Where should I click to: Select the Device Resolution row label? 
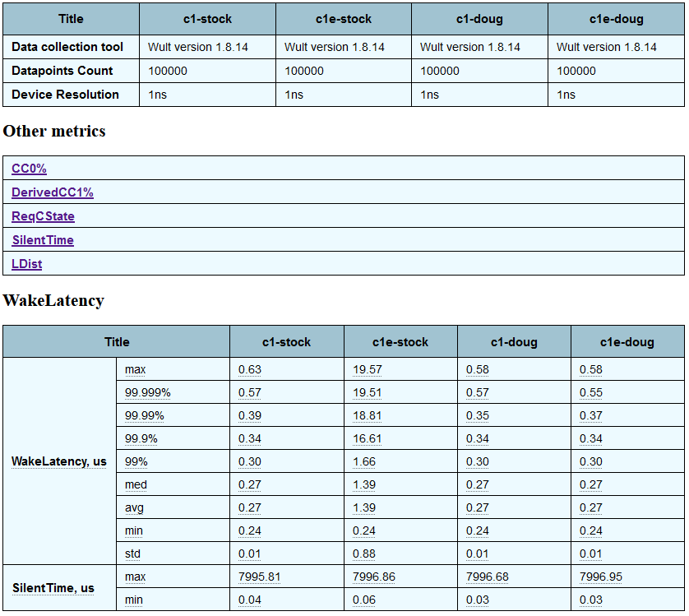point(65,94)
